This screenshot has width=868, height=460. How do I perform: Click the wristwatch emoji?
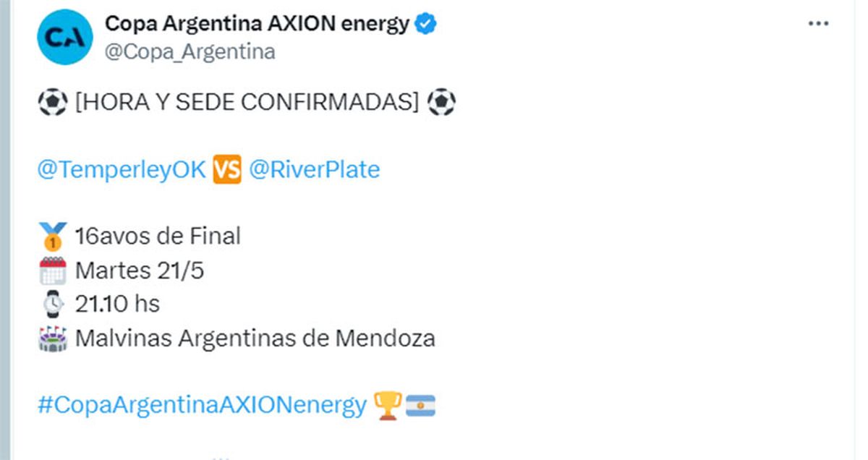(52, 304)
